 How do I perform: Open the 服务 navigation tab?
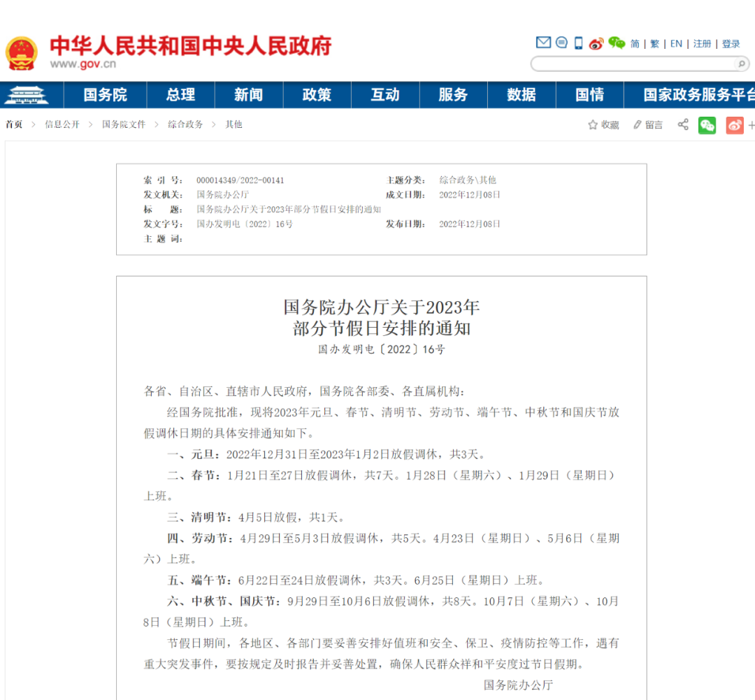pos(453,95)
